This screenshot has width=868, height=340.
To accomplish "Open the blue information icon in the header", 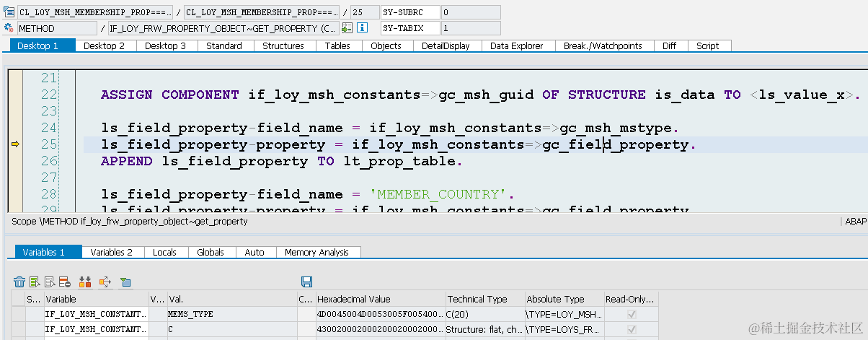I will [363, 28].
